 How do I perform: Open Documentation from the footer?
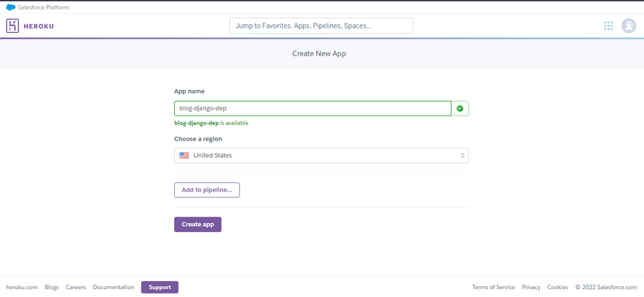point(113,287)
